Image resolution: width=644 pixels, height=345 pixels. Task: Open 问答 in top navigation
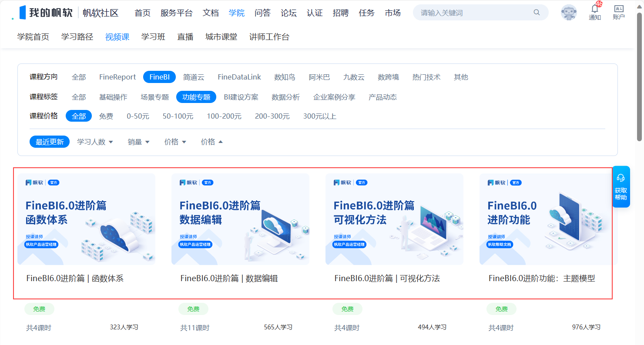(262, 13)
